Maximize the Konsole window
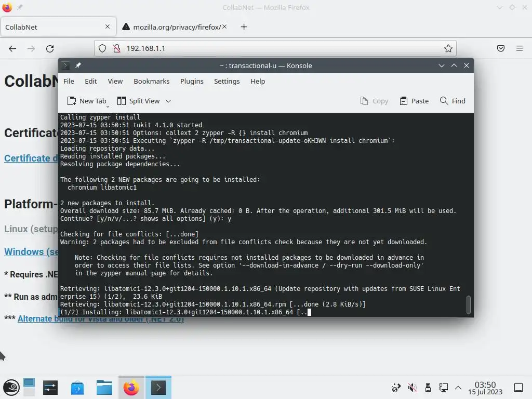This screenshot has width=532, height=399. pos(454,65)
